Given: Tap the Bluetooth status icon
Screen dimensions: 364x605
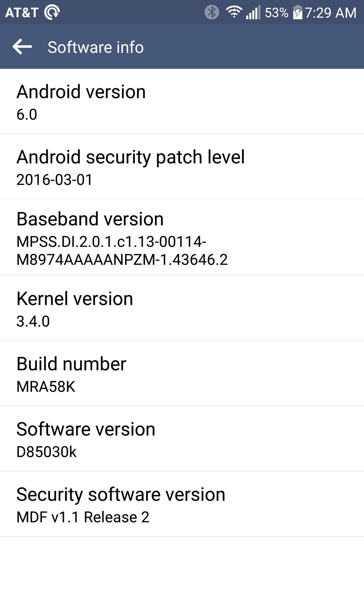Looking at the screenshot, I should point(212,13).
